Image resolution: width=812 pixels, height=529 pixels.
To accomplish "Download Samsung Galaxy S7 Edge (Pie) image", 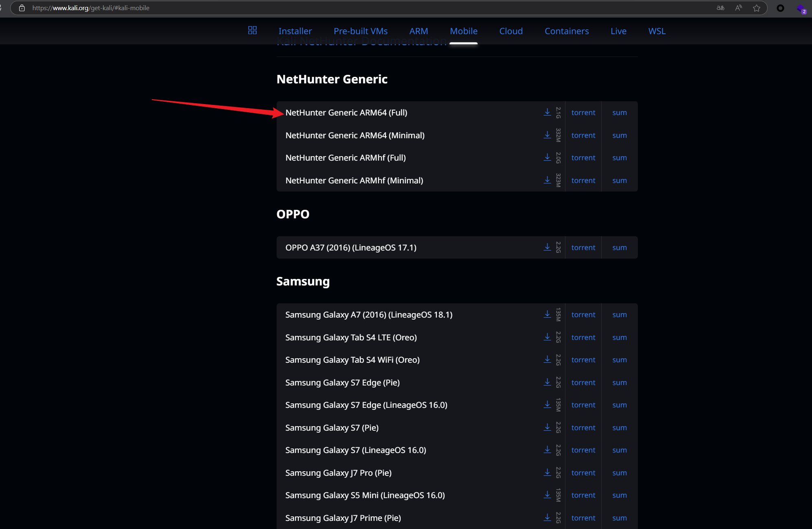I will pyautogui.click(x=547, y=382).
